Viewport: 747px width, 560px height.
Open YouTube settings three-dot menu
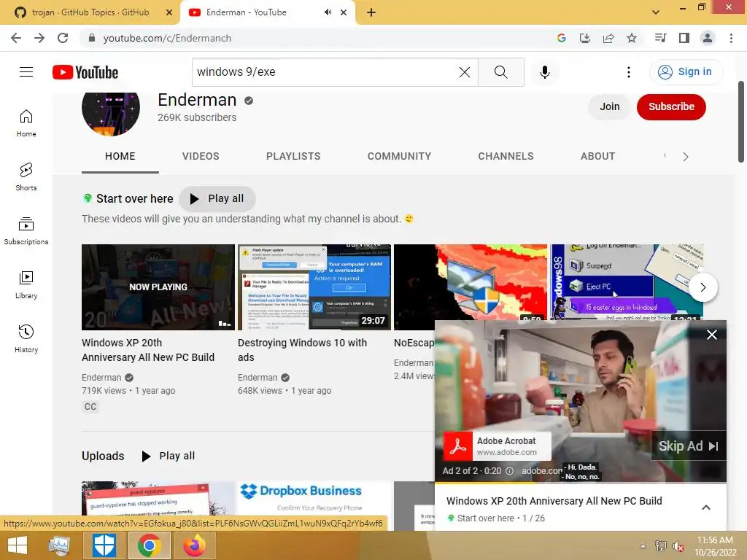(629, 72)
